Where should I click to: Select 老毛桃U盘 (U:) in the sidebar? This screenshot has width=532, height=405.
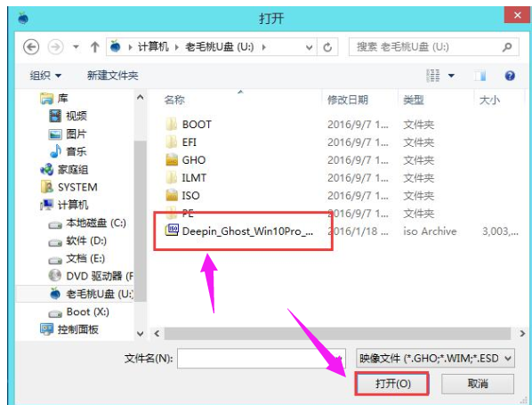tap(92, 294)
